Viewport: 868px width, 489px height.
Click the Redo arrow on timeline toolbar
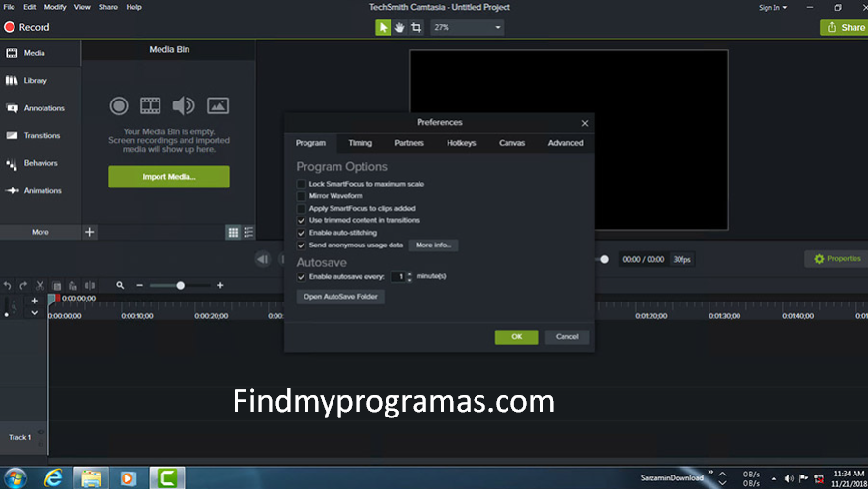point(23,285)
